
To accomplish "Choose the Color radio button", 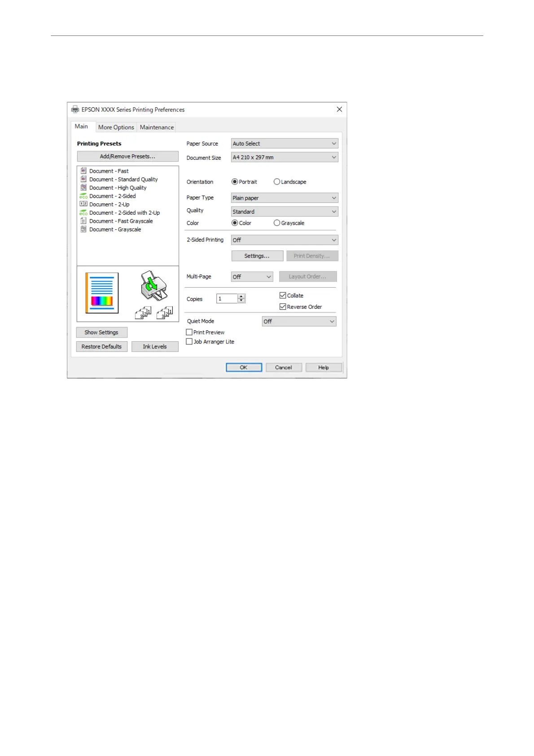I will click(235, 223).
